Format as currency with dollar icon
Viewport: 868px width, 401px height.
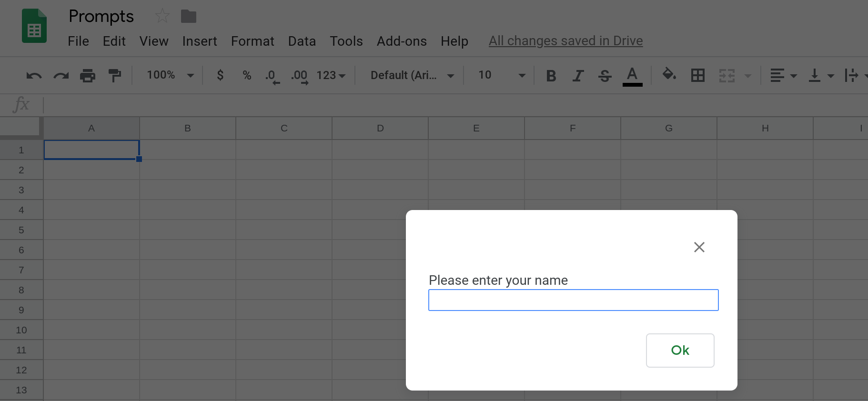pos(220,75)
